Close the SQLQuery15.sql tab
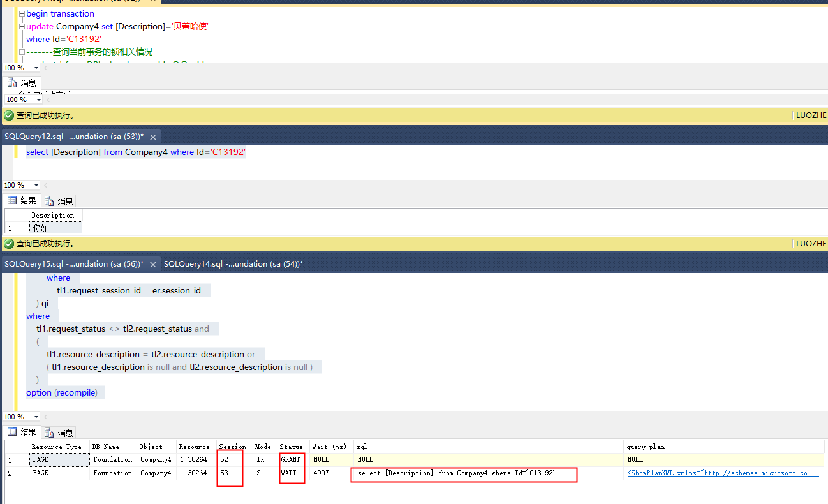 pyautogui.click(x=152, y=264)
